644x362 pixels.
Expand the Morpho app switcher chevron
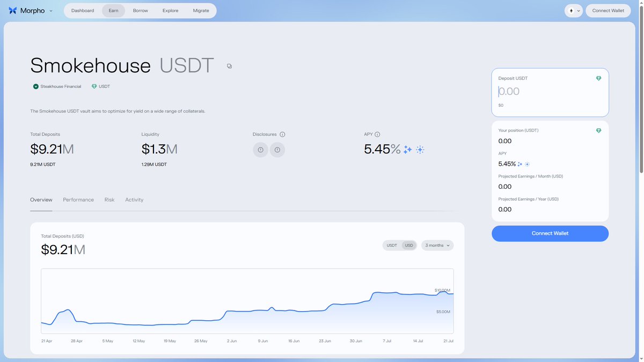coord(51,11)
